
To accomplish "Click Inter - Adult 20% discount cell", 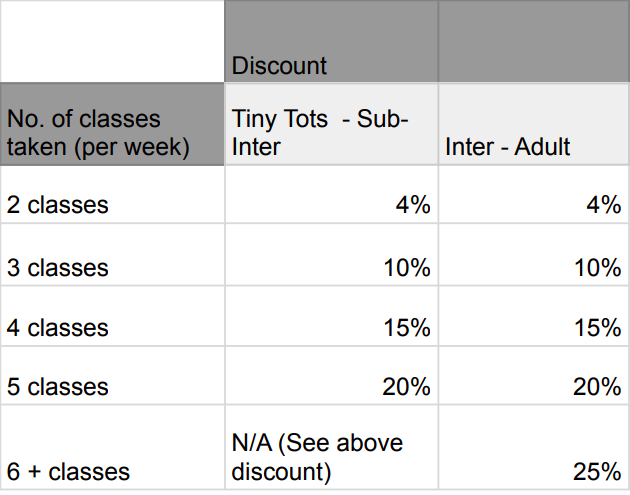I will 534,375.
